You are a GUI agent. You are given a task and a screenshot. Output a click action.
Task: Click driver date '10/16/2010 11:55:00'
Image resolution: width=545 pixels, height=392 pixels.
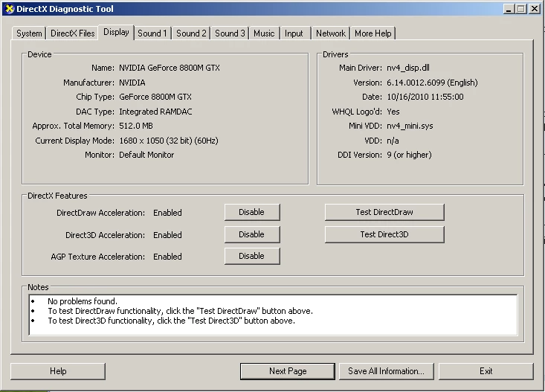pyautogui.click(x=425, y=97)
